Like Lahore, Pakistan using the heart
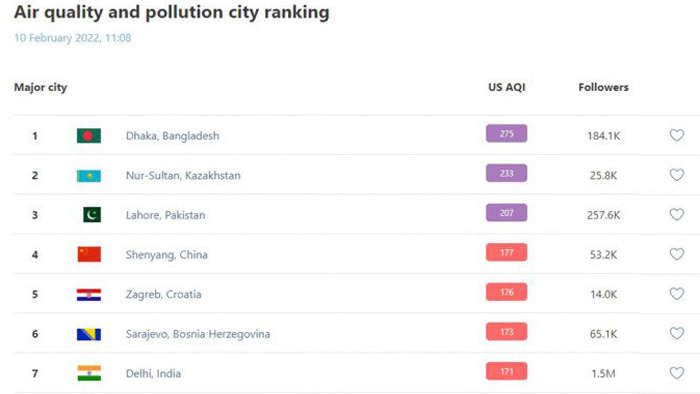The height and width of the screenshot is (394, 700). tap(677, 214)
